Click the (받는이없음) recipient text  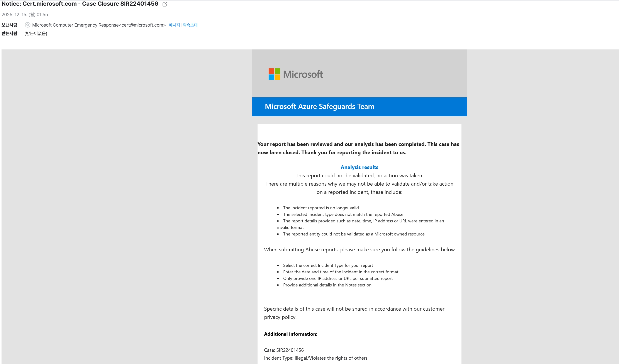(36, 33)
